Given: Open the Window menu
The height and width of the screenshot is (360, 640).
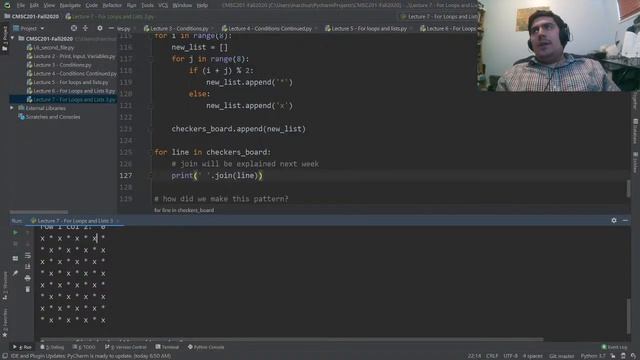Looking at the screenshot, I should coord(182,5).
